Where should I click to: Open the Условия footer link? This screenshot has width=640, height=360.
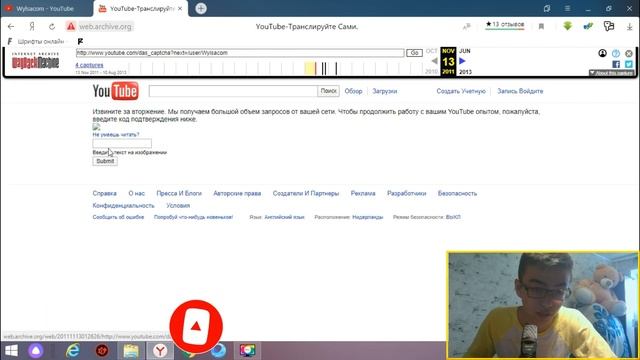[178, 206]
